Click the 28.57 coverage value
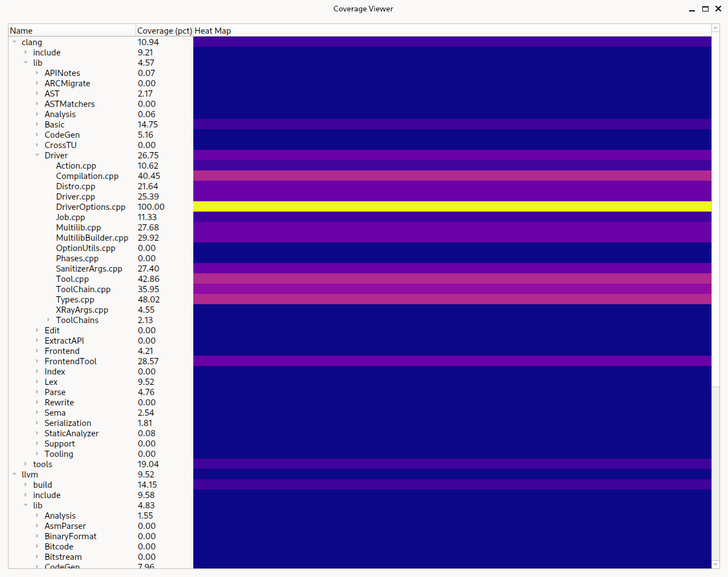Viewport: 728px width, 577px height. click(x=148, y=361)
